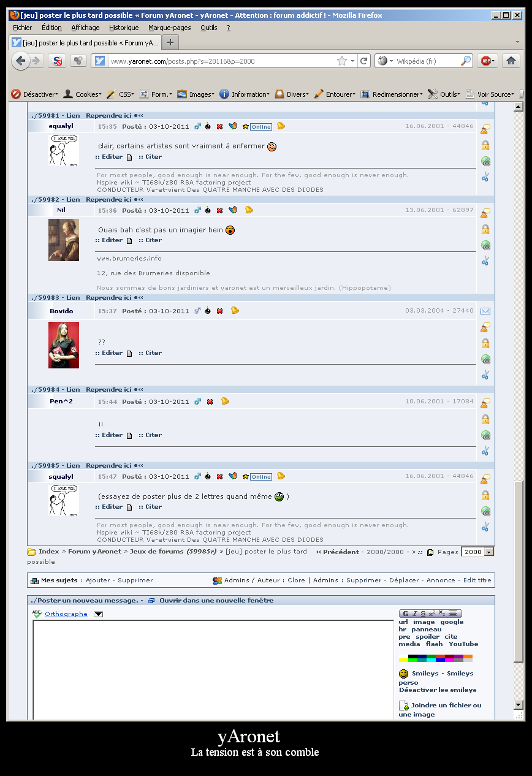Click the envelope icon in Bovido's post

(x=485, y=311)
